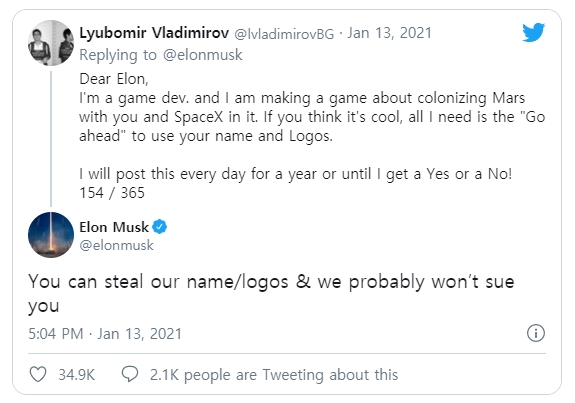Click the 'Dear Elon' reply tweet text
575x403 pixels.
click(312, 136)
